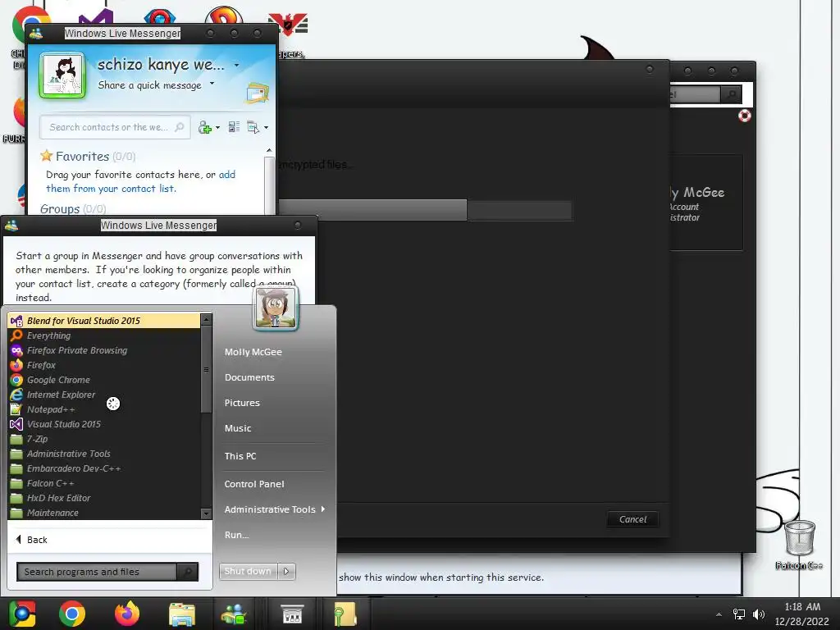This screenshot has height=630, width=840.
Task: Click the network tray icon
Action: click(739, 614)
